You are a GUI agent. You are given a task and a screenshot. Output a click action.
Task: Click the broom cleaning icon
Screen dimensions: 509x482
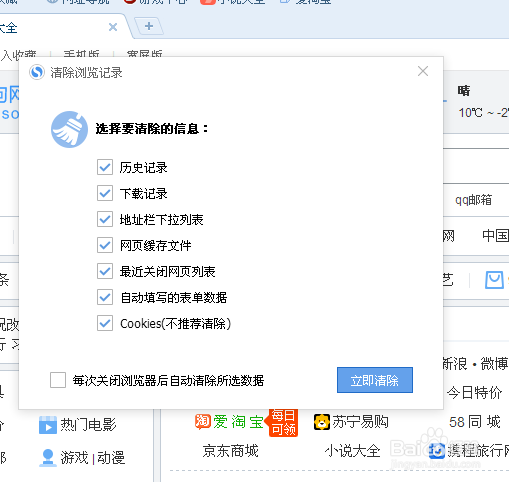click(x=69, y=129)
